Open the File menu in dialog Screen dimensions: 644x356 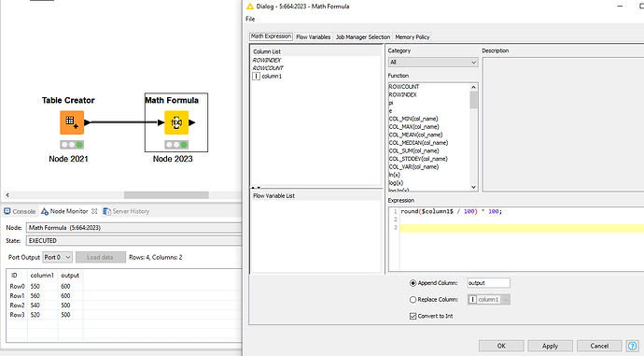point(250,19)
